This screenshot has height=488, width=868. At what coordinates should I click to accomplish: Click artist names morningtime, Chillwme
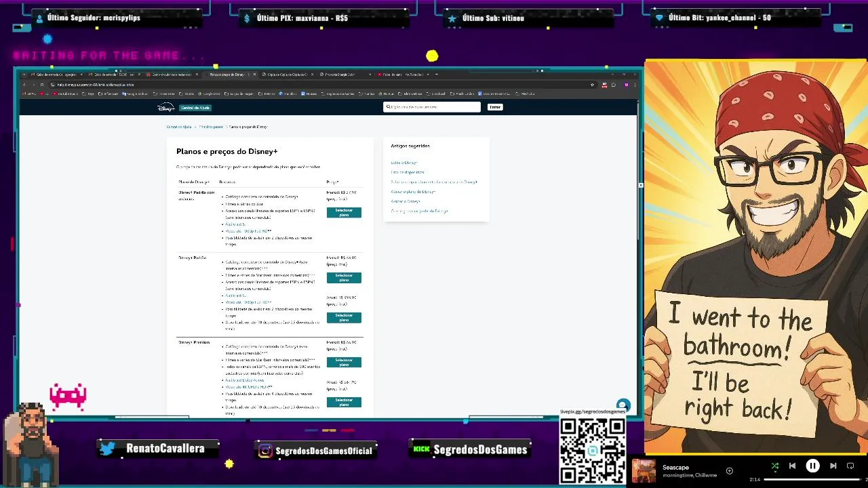click(x=690, y=475)
